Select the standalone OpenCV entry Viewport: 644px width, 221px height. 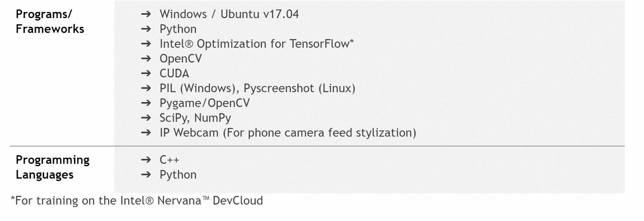(x=181, y=58)
